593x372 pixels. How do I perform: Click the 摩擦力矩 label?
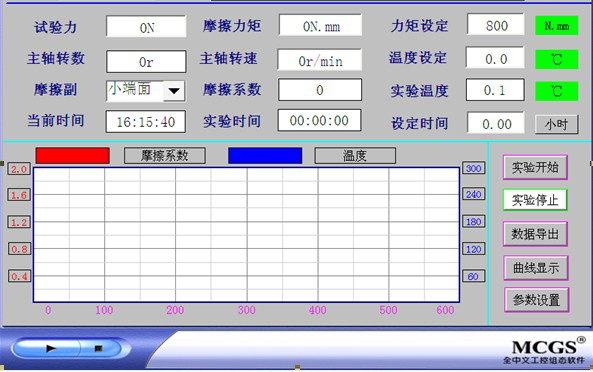[232, 26]
